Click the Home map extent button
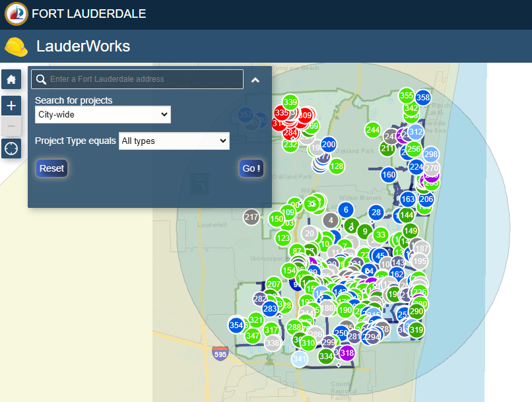The width and height of the screenshot is (532, 402). [x=11, y=80]
